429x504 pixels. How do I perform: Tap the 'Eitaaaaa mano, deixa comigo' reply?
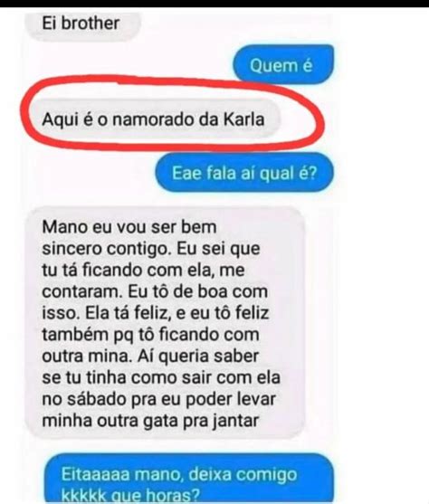coord(188,479)
